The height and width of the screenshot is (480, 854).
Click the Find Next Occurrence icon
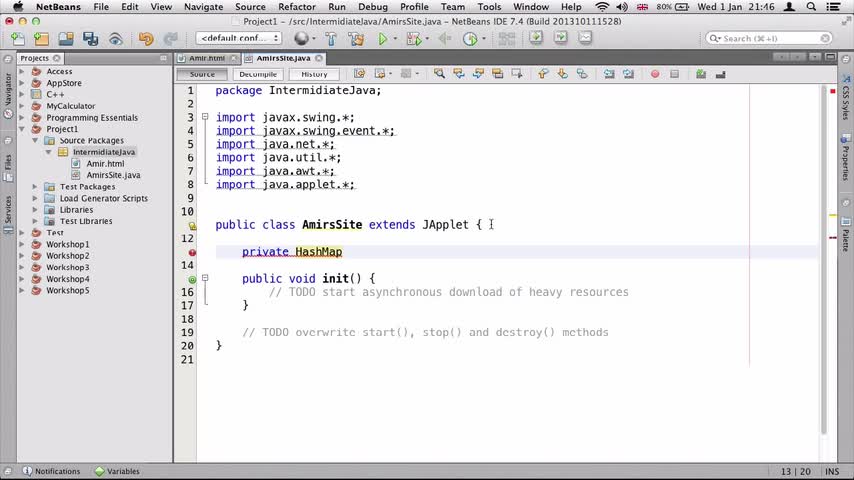[x=478, y=74]
